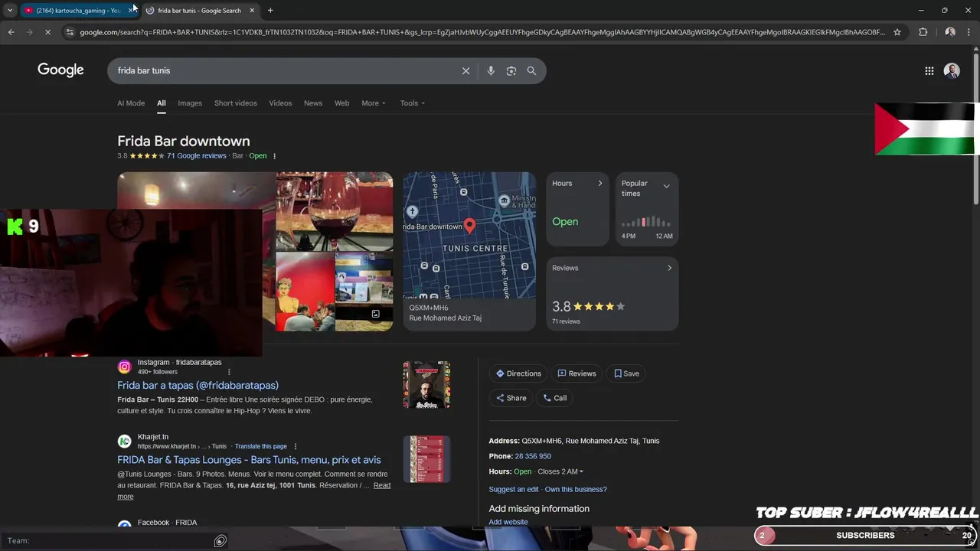Image resolution: width=980 pixels, height=551 pixels.
Task: Open a new browser tab
Action: click(270, 10)
